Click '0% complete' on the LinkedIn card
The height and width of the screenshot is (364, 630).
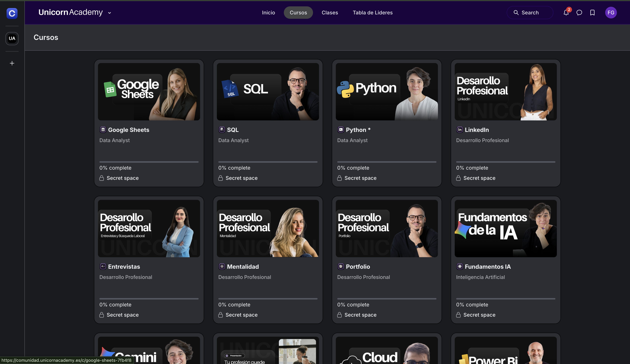472,168
